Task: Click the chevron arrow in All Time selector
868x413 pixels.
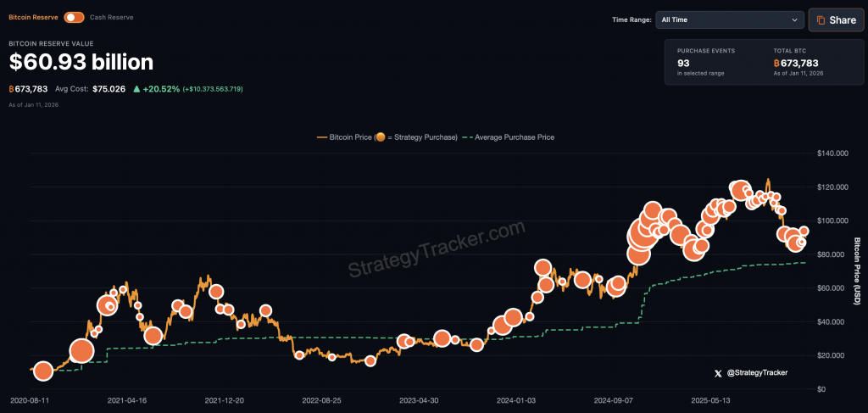Action: pos(794,20)
